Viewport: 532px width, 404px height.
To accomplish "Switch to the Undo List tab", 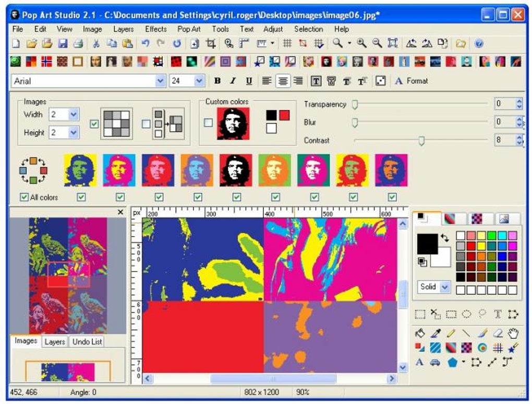I will click(87, 341).
